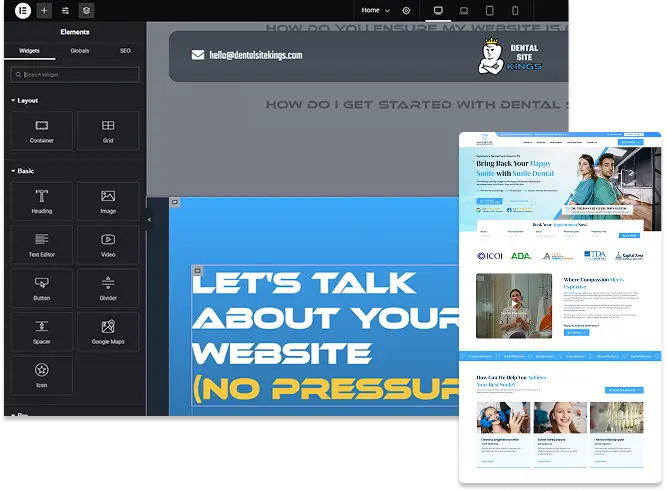The image size is (666, 491).
Task: Click the 'Bring Back Your Happy Smile' headline
Action: coord(515,168)
